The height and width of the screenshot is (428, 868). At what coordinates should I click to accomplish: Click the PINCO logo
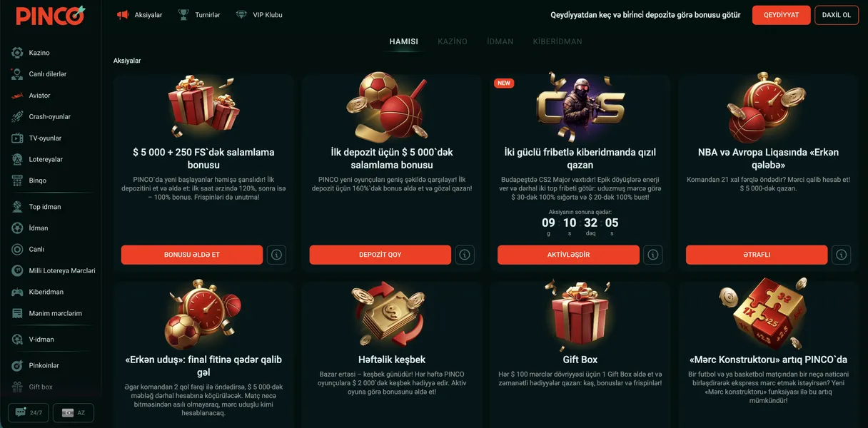[50, 15]
